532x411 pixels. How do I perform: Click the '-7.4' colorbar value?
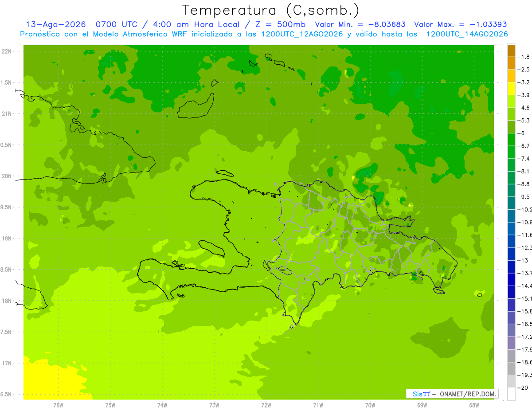coord(524,158)
